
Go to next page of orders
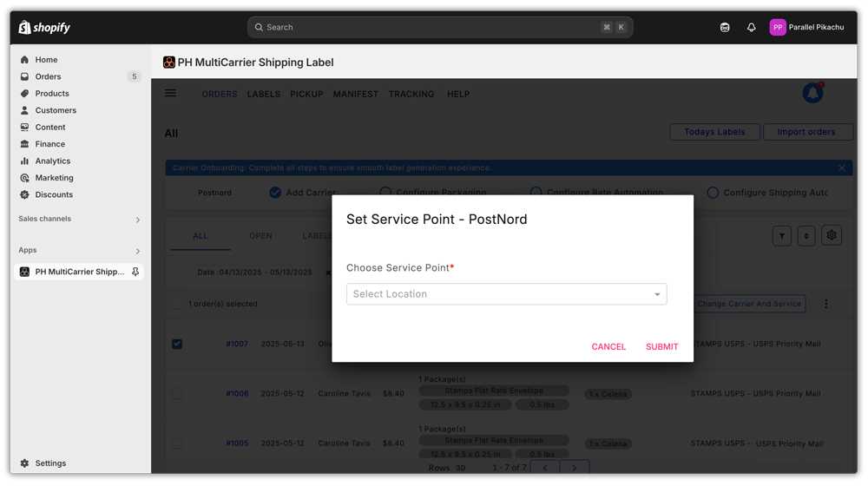[x=574, y=468]
